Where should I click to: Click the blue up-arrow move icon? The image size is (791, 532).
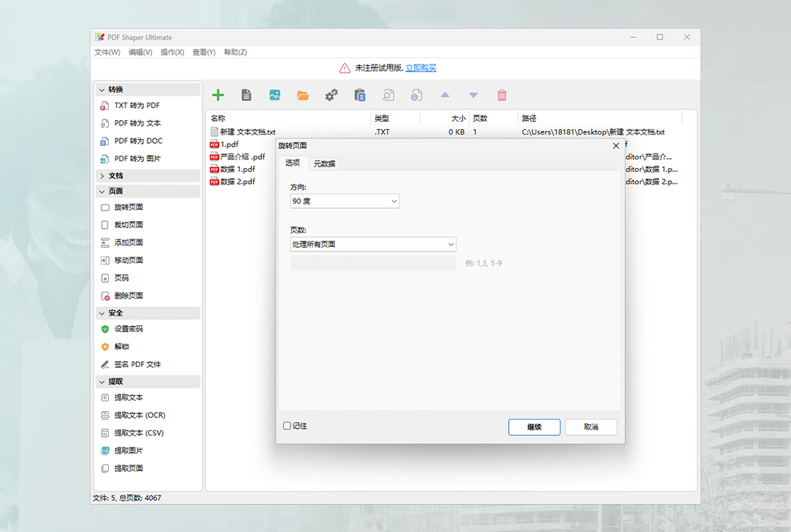point(445,94)
